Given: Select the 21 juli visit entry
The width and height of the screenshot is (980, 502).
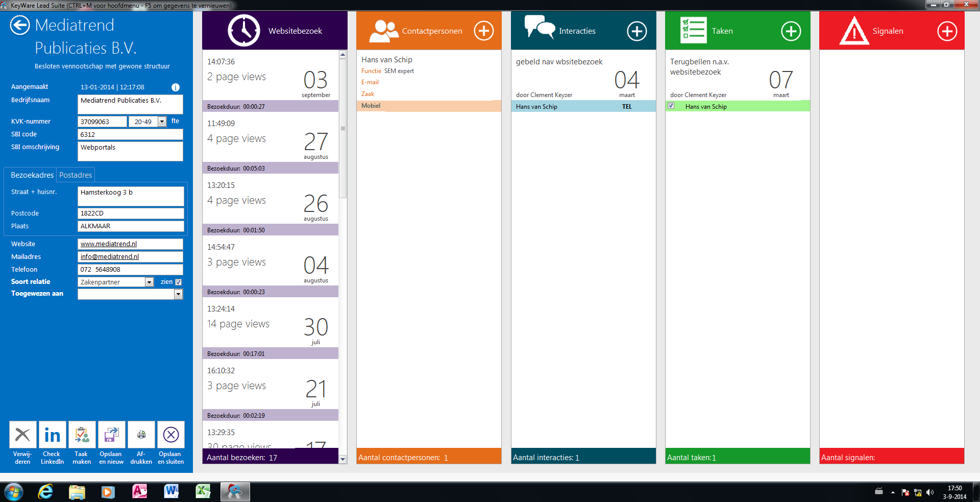Looking at the screenshot, I should tap(271, 390).
